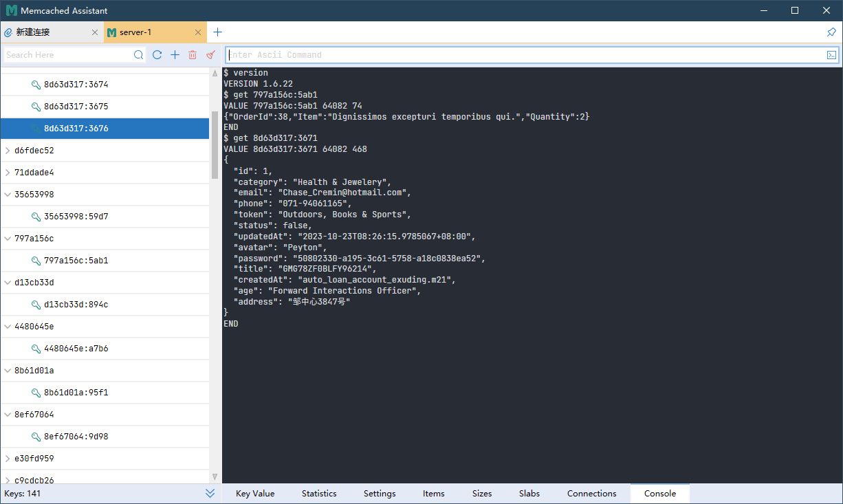
Task: Open the Statistics tab
Action: [319, 494]
